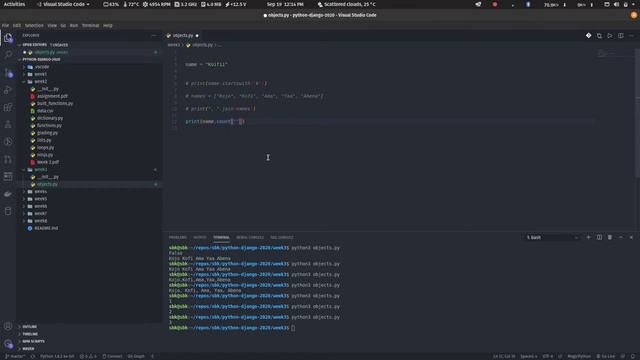Kill terminal with the trash icon

[x=610, y=237]
